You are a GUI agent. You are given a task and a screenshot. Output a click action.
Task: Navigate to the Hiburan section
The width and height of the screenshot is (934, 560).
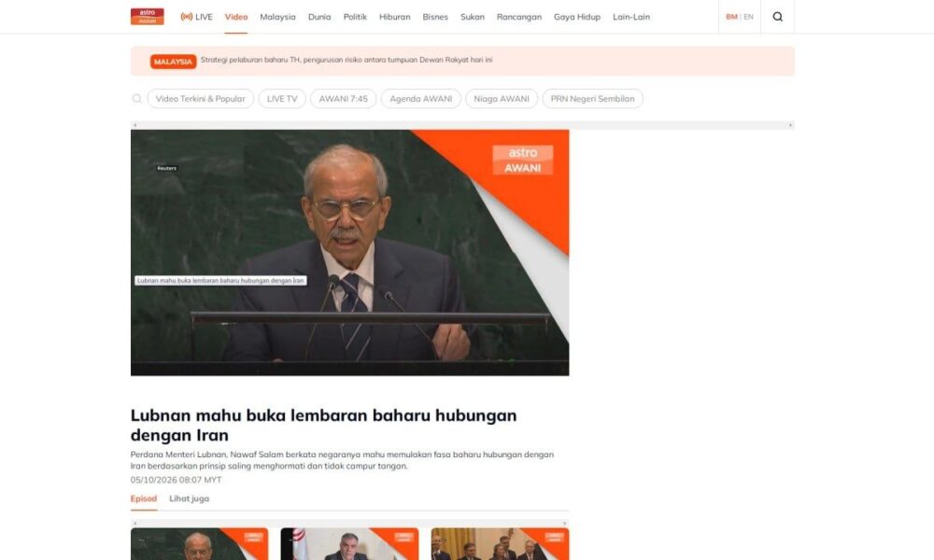tap(395, 17)
